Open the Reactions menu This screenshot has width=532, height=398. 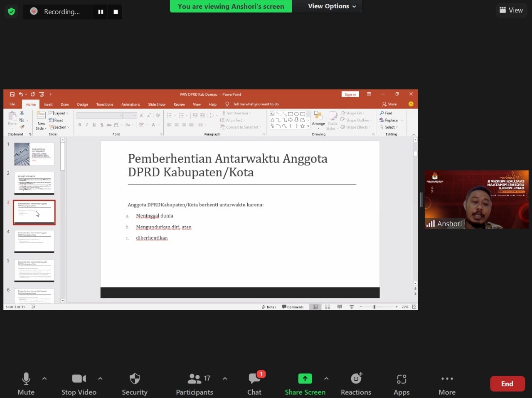pos(356,384)
